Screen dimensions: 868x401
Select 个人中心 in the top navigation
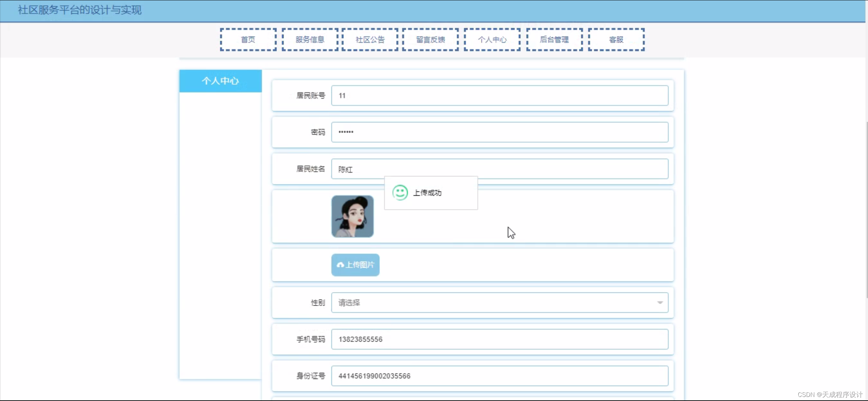[x=492, y=40]
